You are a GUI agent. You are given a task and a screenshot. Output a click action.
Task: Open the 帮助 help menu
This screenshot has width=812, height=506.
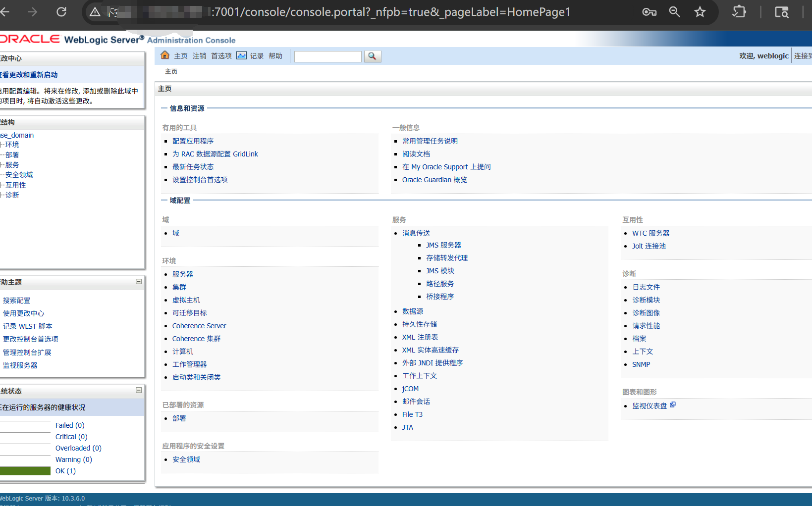275,56
